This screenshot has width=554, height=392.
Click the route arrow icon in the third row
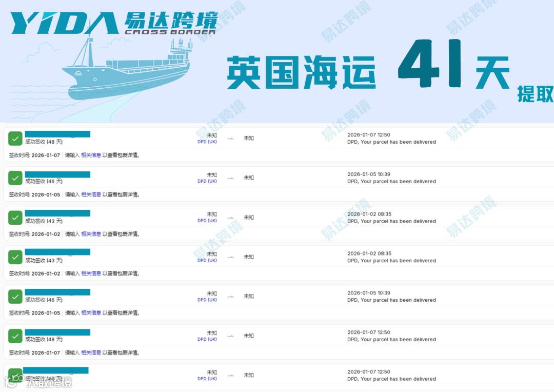coord(230,218)
